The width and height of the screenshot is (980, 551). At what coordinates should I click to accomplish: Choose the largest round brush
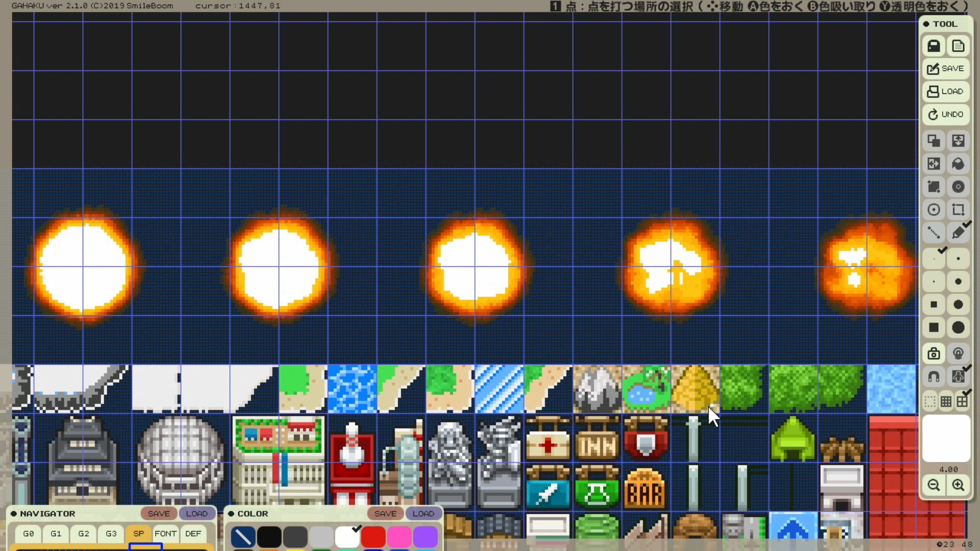click(x=958, y=328)
